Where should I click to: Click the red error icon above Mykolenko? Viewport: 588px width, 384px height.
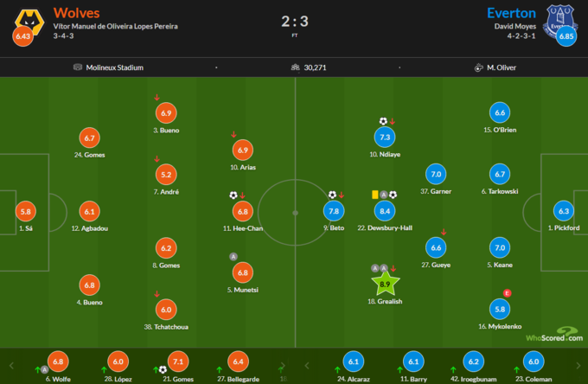click(x=507, y=293)
